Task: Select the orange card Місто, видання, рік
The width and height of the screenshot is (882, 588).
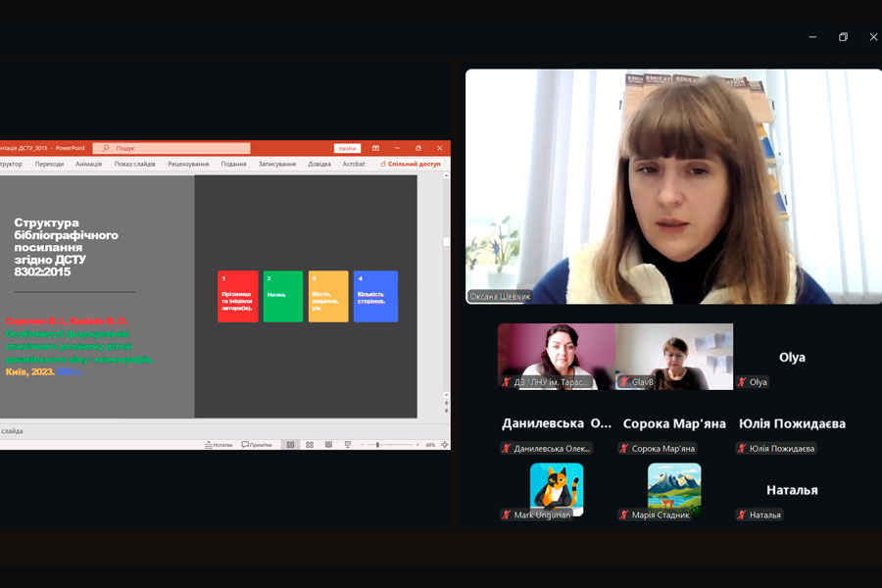Action: point(328,297)
